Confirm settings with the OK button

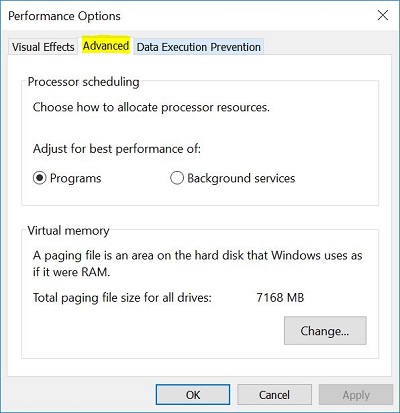193,395
